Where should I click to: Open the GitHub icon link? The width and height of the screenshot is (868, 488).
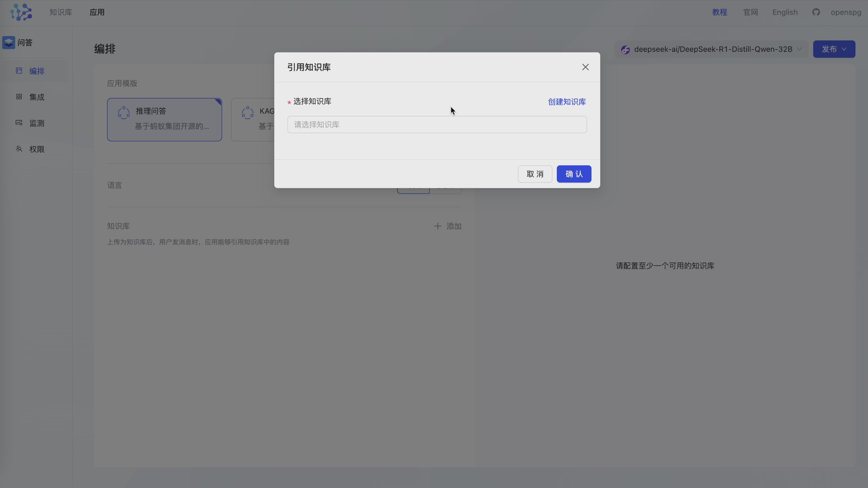[x=816, y=12]
